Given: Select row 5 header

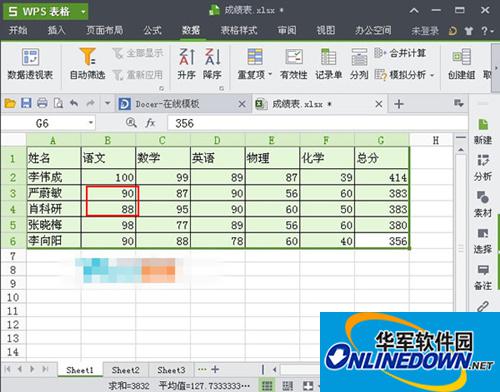Looking at the screenshot, I should [13, 225].
